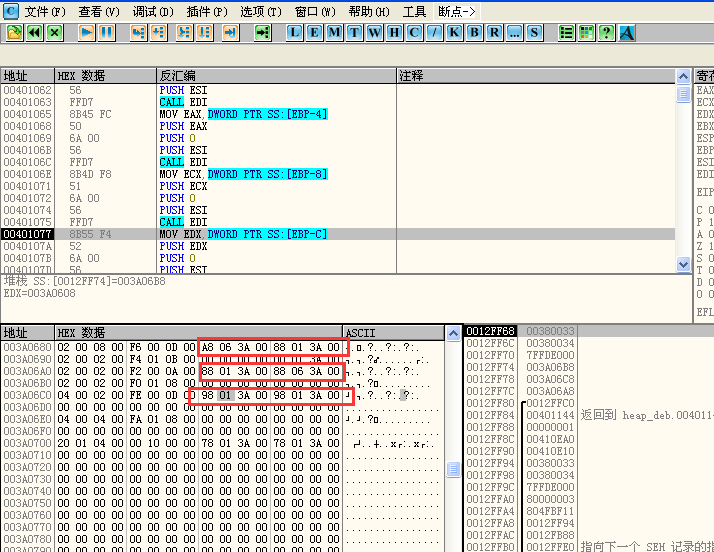Close the debugged program with the X icon

pos(54,32)
